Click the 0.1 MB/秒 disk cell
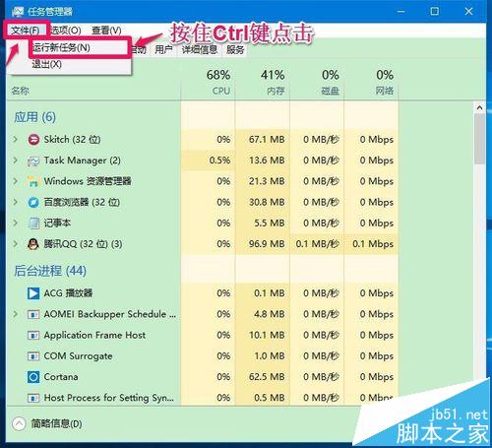The height and width of the screenshot is (448, 492). pos(317,244)
